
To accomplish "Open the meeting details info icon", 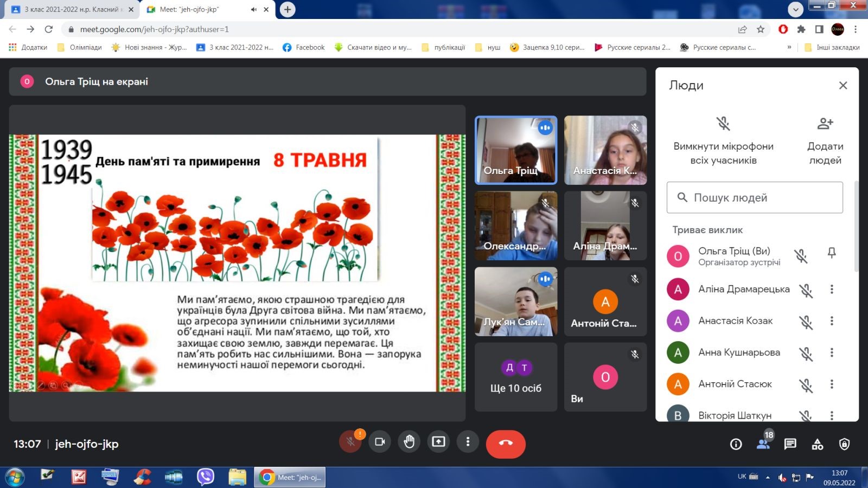I will [x=736, y=444].
